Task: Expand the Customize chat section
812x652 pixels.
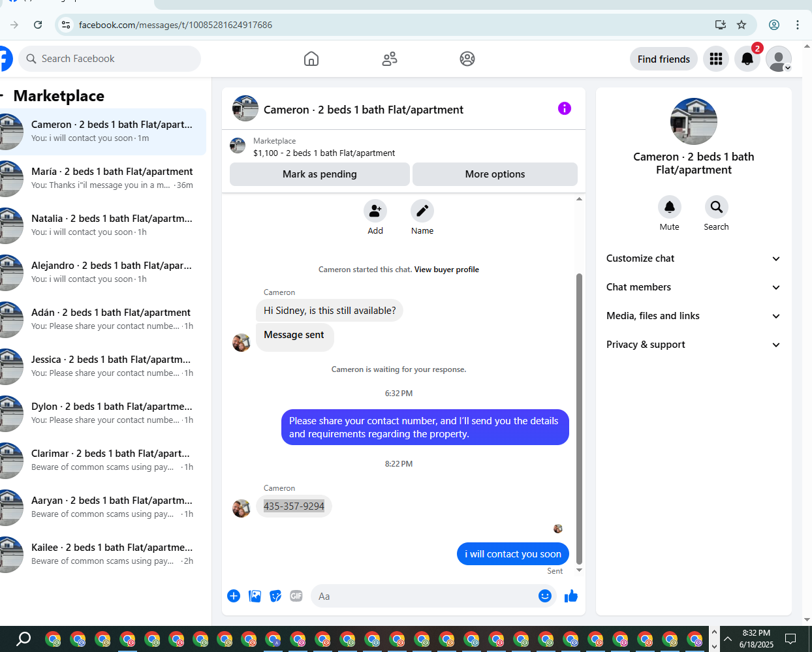Action: click(x=693, y=258)
